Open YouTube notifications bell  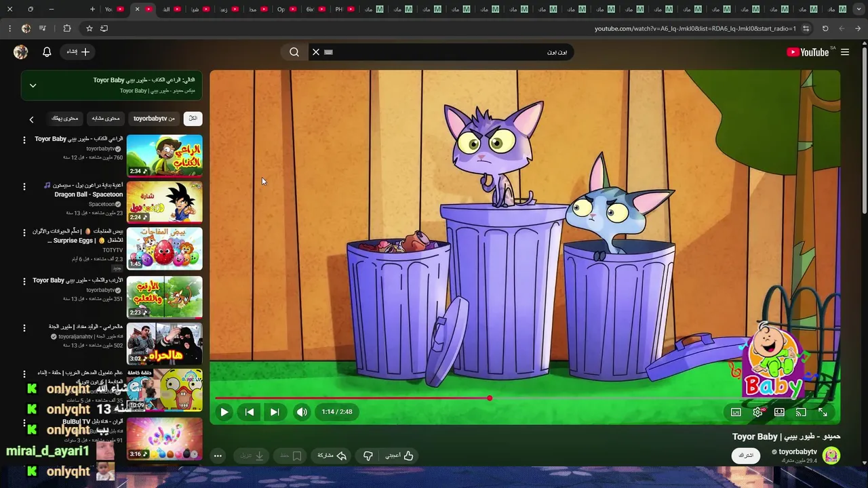(x=47, y=52)
